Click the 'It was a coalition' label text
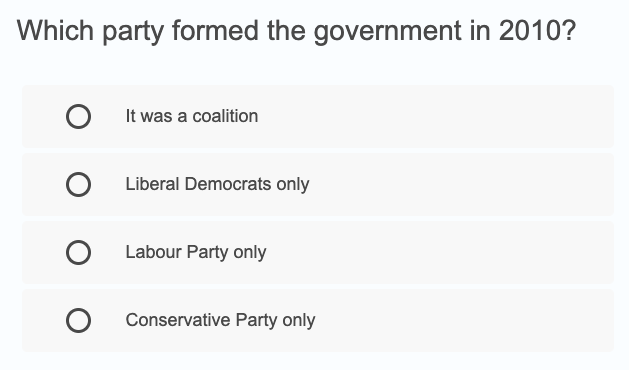629x370 pixels. (192, 116)
